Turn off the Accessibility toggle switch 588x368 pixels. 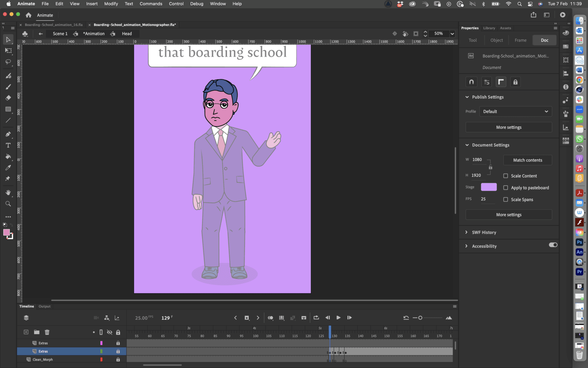click(x=553, y=245)
